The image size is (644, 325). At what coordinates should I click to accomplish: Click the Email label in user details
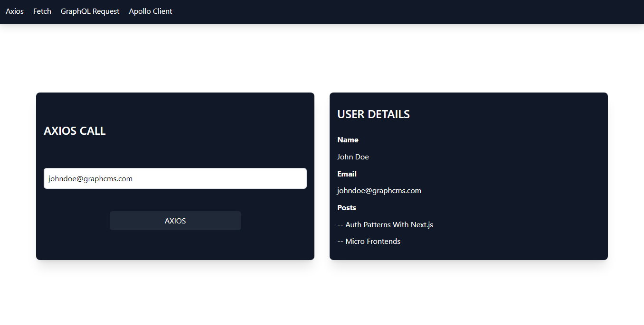[x=347, y=174]
